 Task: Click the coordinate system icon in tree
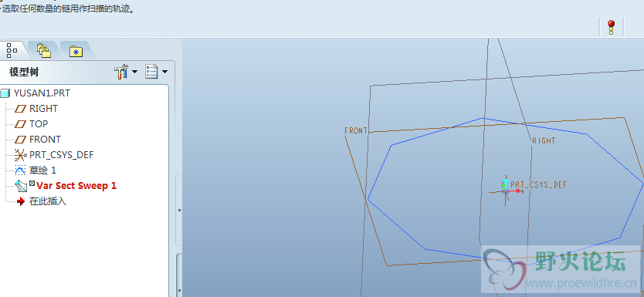pyautogui.click(x=21, y=155)
